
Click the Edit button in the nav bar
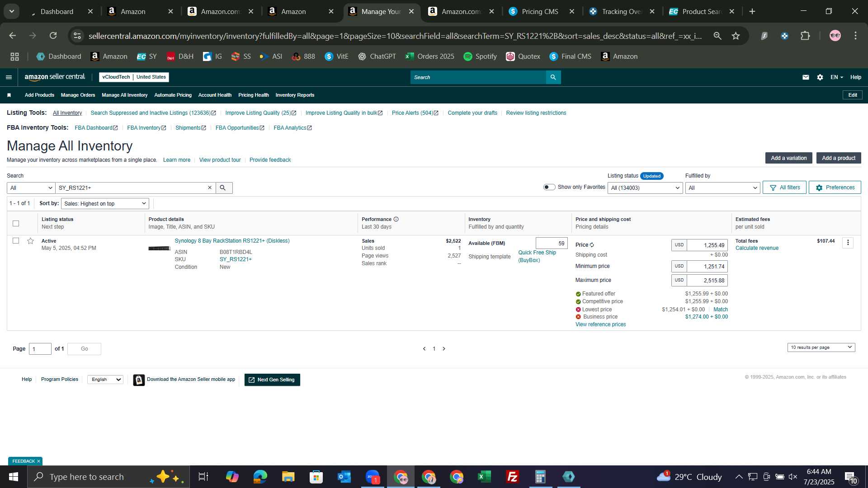point(853,95)
